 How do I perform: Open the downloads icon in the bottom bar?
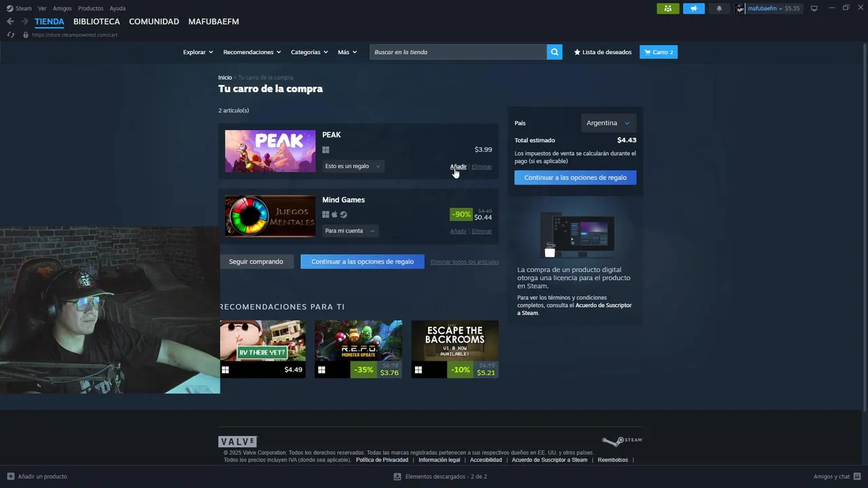click(397, 476)
